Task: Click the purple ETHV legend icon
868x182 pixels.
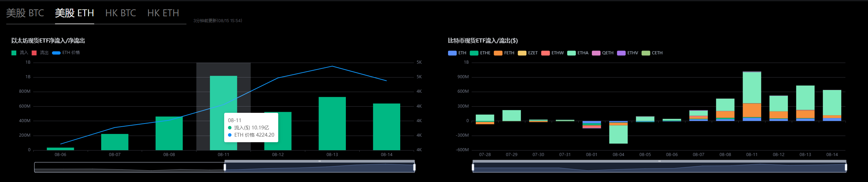Action: coord(621,53)
